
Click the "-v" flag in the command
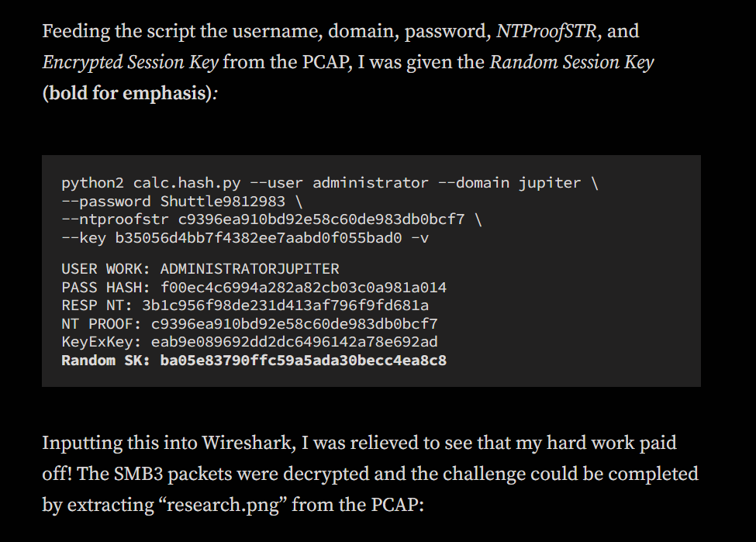coord(419,238)
